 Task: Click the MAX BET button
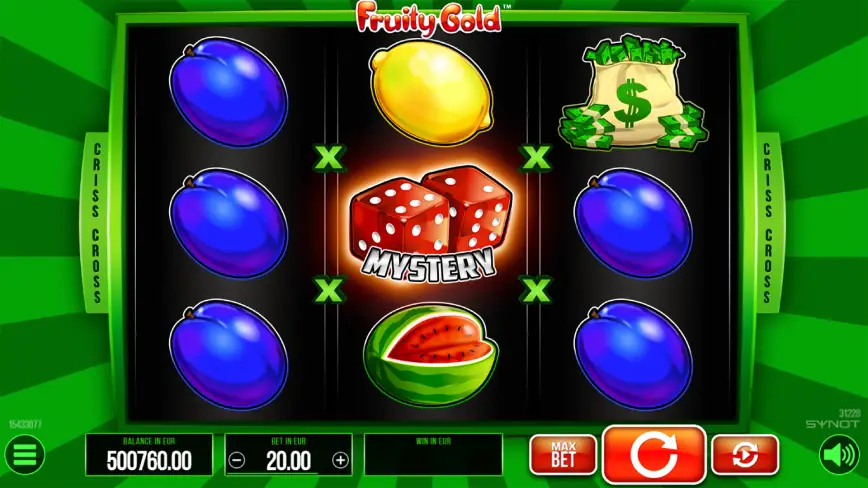pyautogui.click(x=564, y=455)
